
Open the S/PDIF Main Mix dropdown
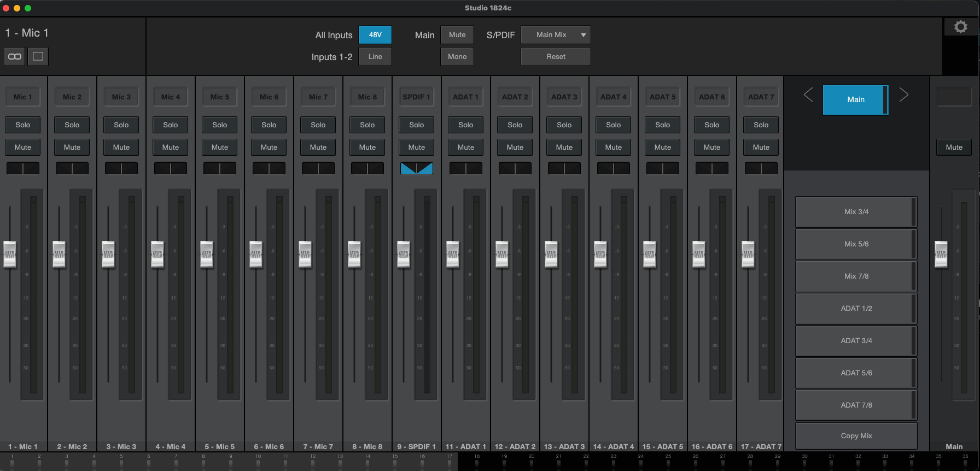556,34
